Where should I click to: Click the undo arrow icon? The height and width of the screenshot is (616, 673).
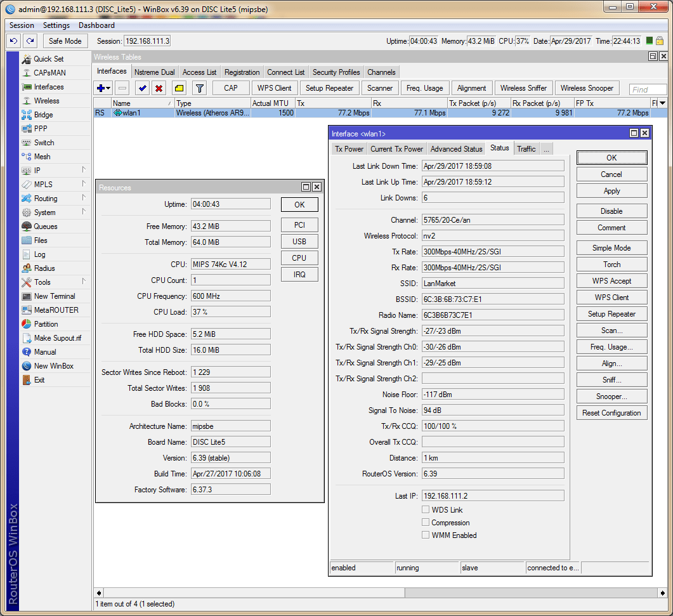14,41
